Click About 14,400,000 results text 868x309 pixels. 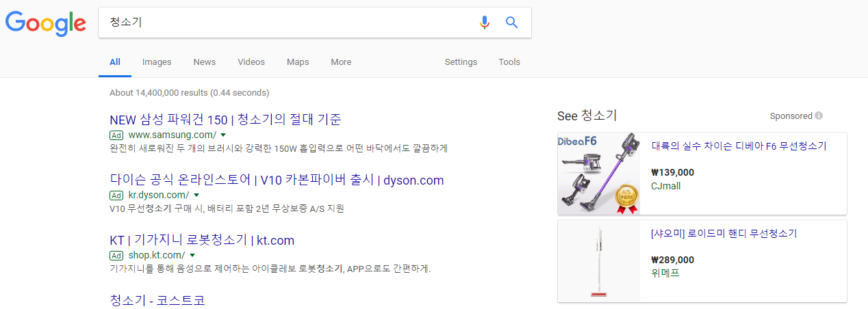190,93
